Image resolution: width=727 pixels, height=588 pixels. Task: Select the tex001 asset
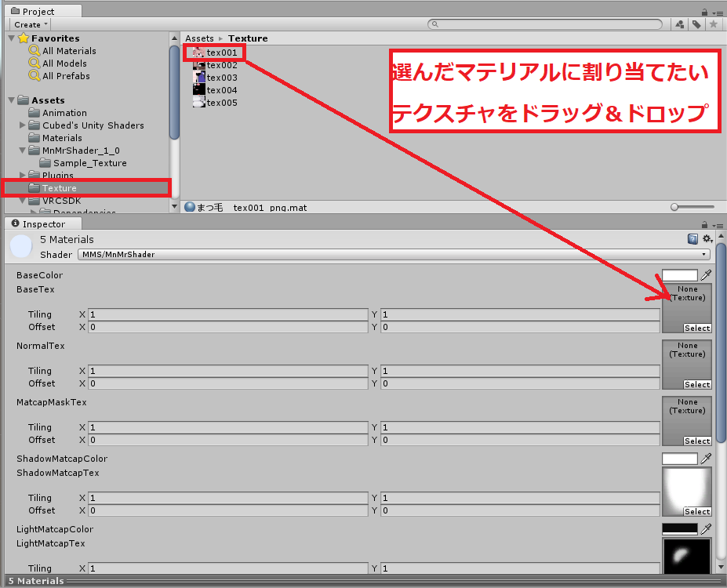click(215, 53)
